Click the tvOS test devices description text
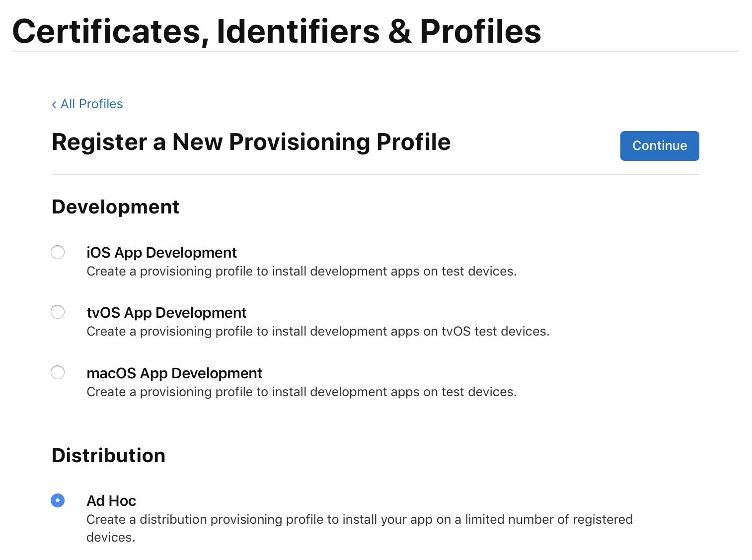The width and height of the screenshot is (752, 560). [x=318, y=332]
